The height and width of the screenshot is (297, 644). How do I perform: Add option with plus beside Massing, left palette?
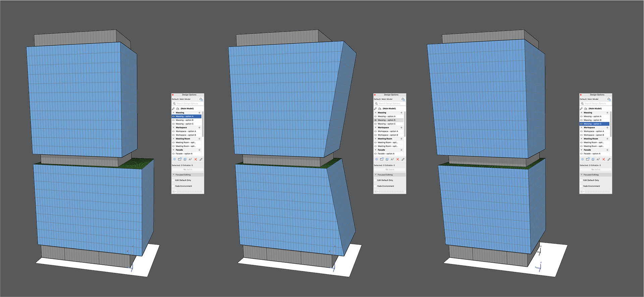click(x=199, y=113)
